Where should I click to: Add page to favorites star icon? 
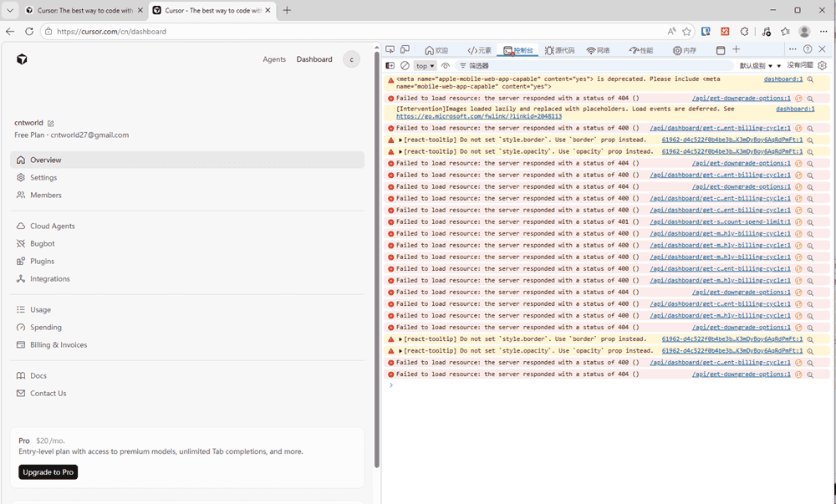pos(686,32)
